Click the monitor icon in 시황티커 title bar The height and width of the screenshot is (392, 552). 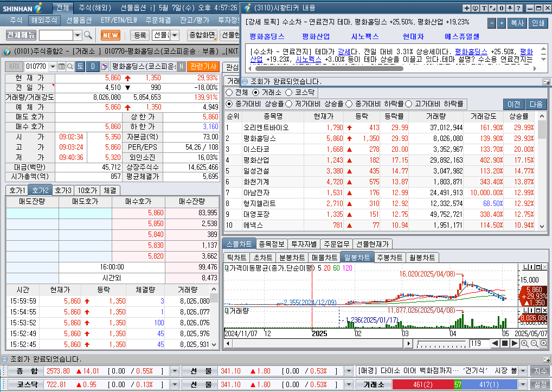point(475,8)
